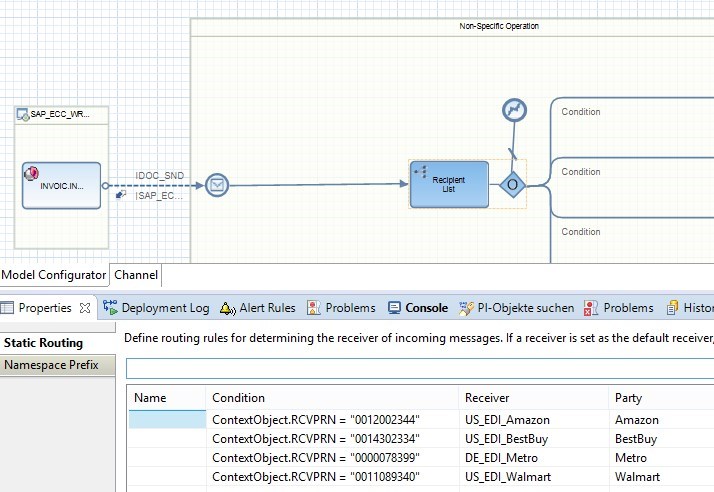Viewport: 714px width, 492px height.
Task: Click the Properties table icon
Action: point(7,308)
